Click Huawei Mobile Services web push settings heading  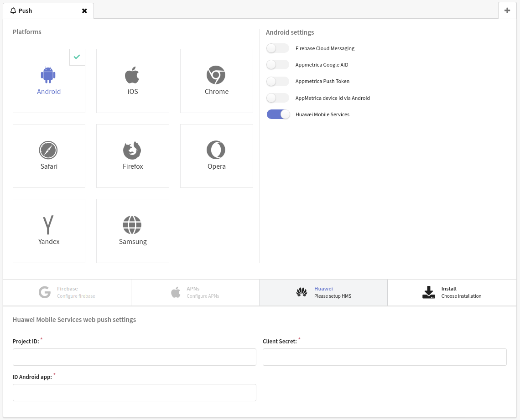pos(74,320)
